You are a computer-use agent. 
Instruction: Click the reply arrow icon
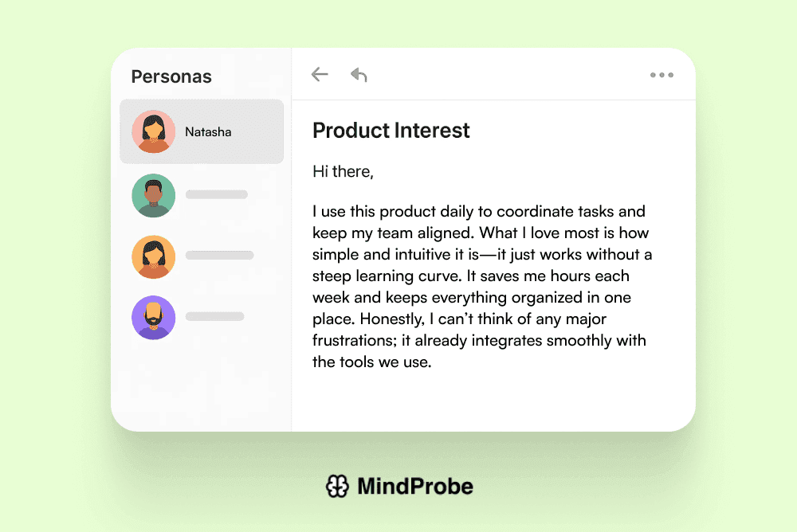point(359,75)
